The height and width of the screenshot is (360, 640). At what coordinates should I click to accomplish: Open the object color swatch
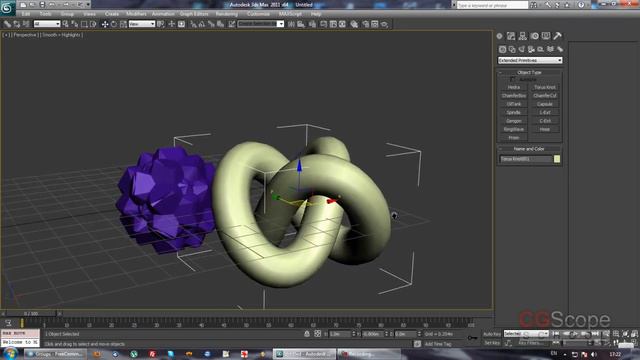(x=557, y=159)
